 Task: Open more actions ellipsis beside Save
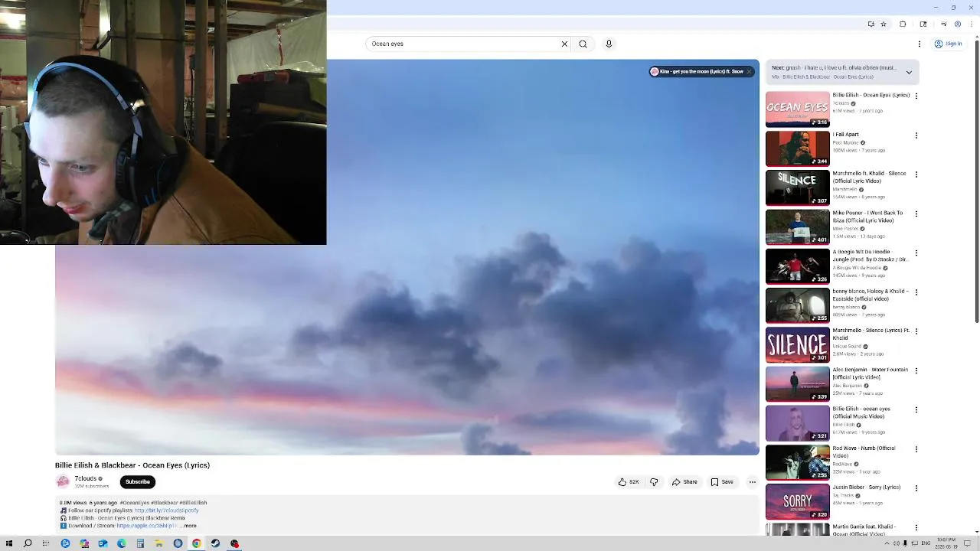753,482
